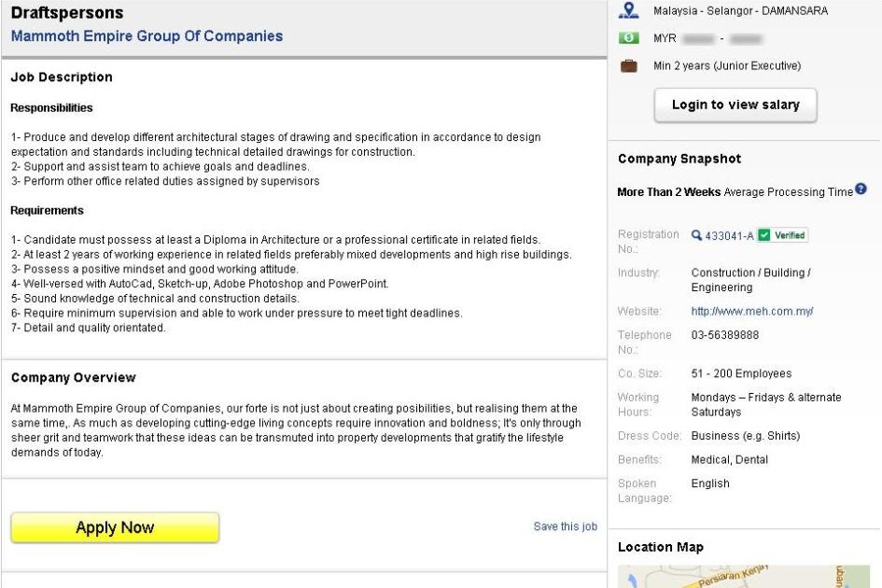Click the Company Overview heading
Image resolution: width=882 pixels, height=588 pixels.
(x=73, y=378)
